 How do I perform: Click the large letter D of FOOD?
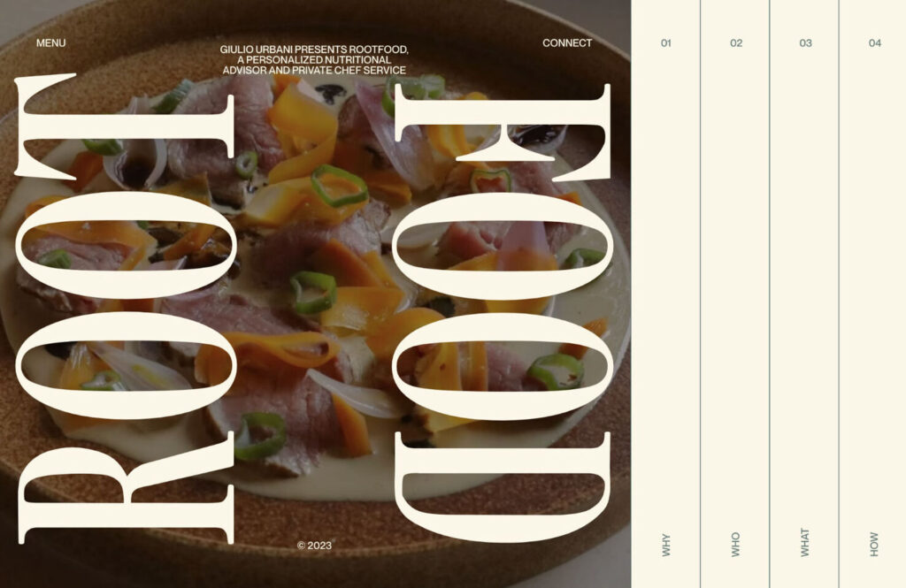[503, 487]
